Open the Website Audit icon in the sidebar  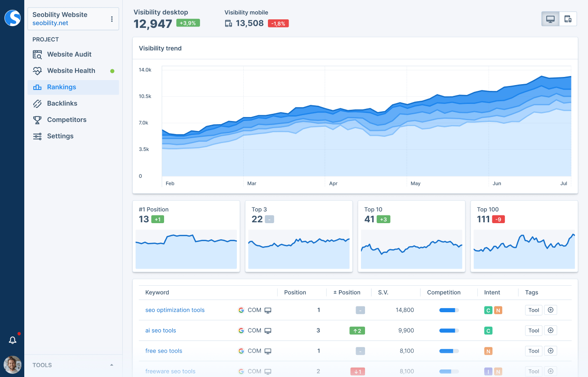[x=38, y=54]
